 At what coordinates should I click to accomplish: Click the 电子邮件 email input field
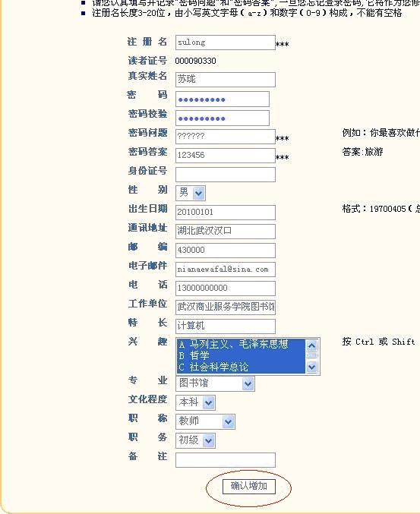click(x=226, y=270)
